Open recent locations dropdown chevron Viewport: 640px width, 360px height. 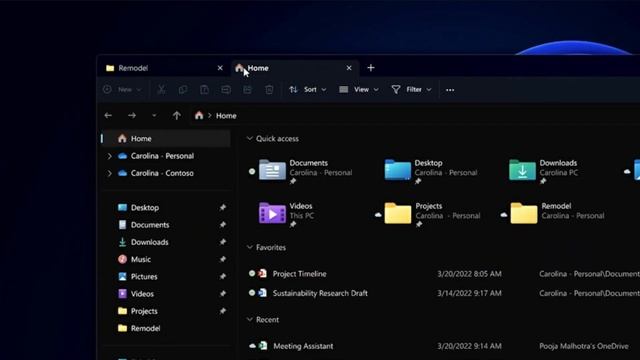click(154, 116)
